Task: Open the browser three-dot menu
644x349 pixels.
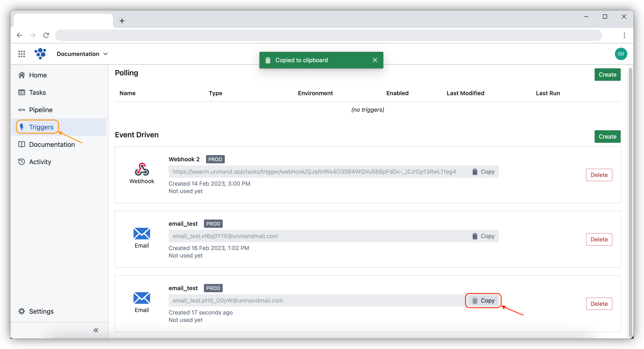Action: coord(624,35)
